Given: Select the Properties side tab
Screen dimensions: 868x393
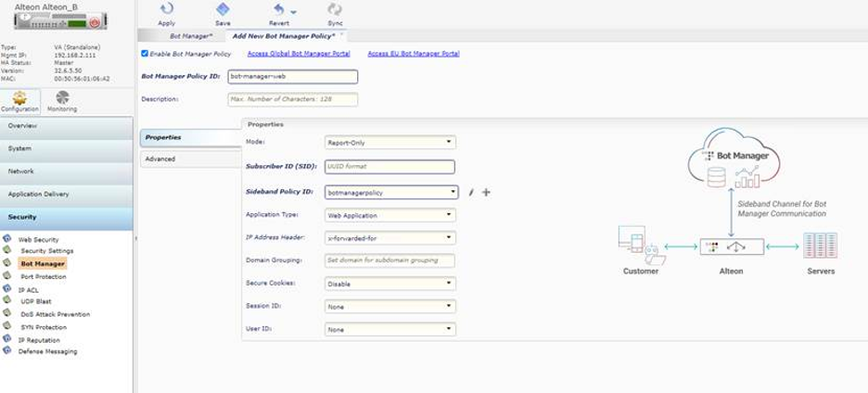Looking at the screenshot, I should (190, 137).
